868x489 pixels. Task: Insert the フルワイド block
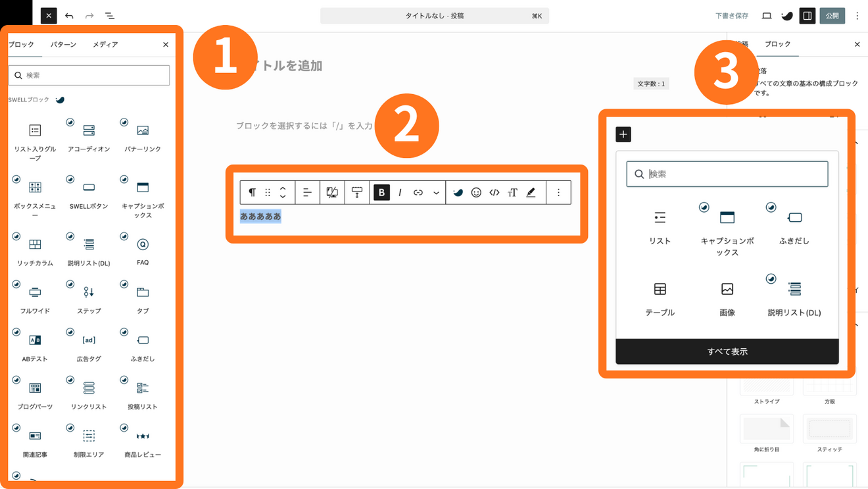tap(35, 299)
